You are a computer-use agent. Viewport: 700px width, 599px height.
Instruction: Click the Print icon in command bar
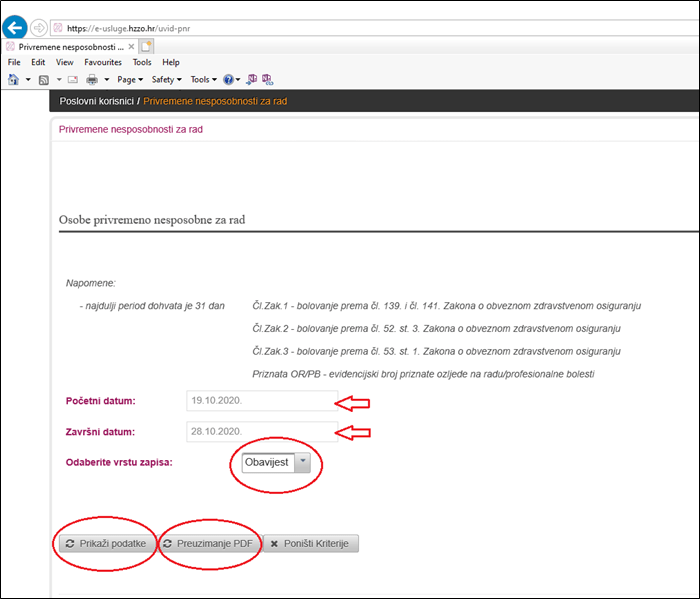[x=92, y=79]
